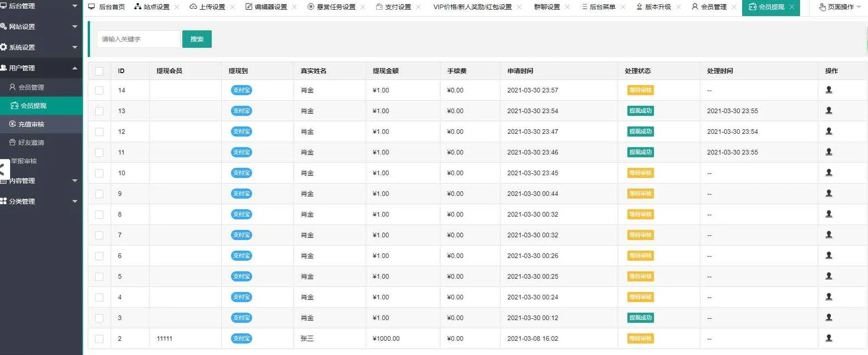Collapse the 用户管理 sidebar section
The height and width of the screenshot is (355, 868).
click(39, 68)
